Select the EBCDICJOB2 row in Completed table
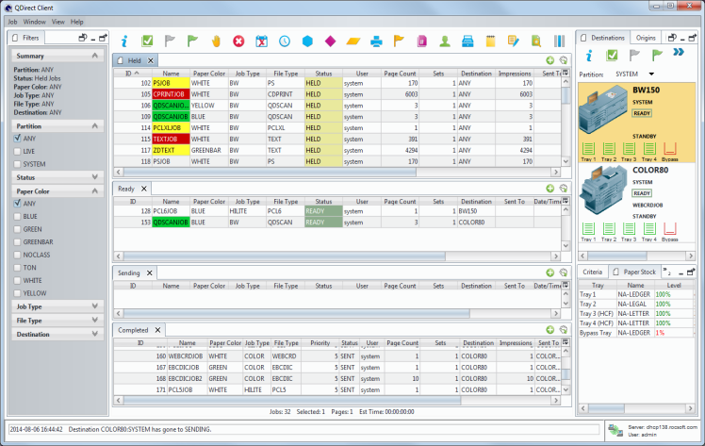 (337, 379)
